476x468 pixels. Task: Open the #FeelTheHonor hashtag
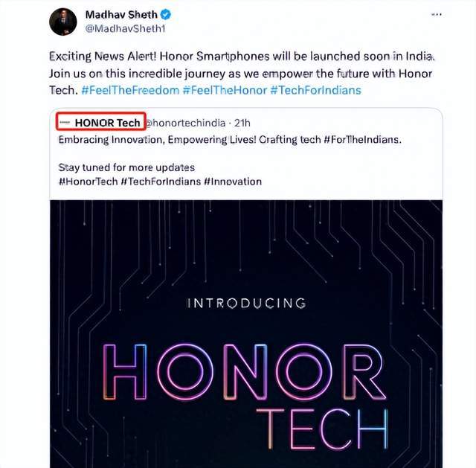tap(225, 90)
